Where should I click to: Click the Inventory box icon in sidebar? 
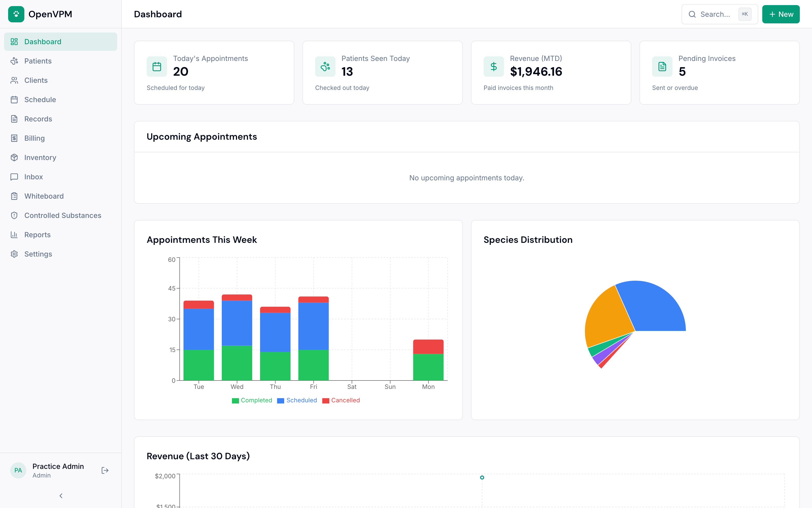tap(14, 157)
